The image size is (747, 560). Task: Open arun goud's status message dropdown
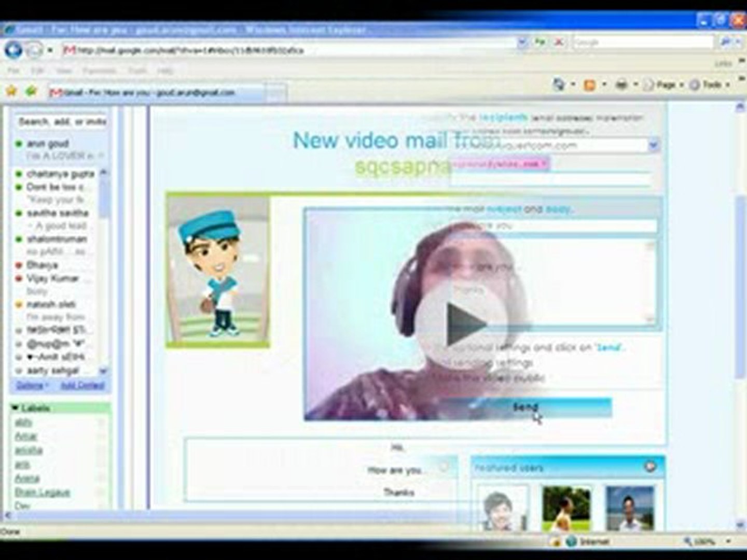point(101,156)
